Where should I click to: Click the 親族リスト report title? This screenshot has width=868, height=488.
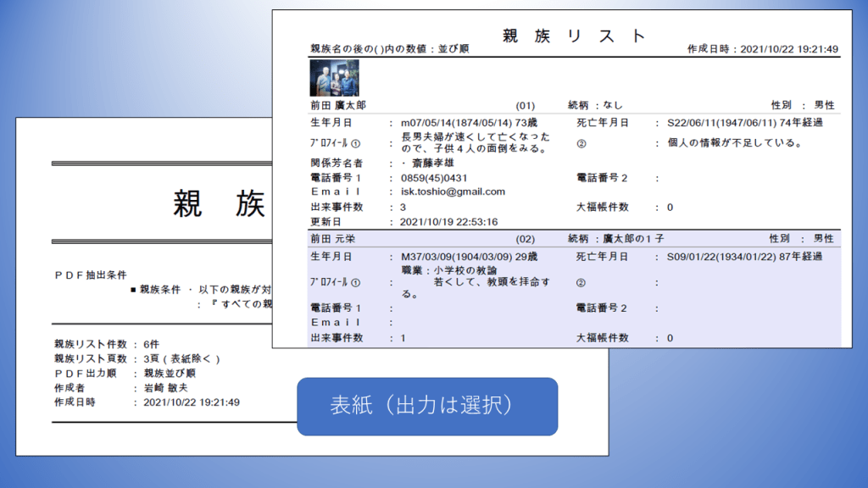pos(574,36)
